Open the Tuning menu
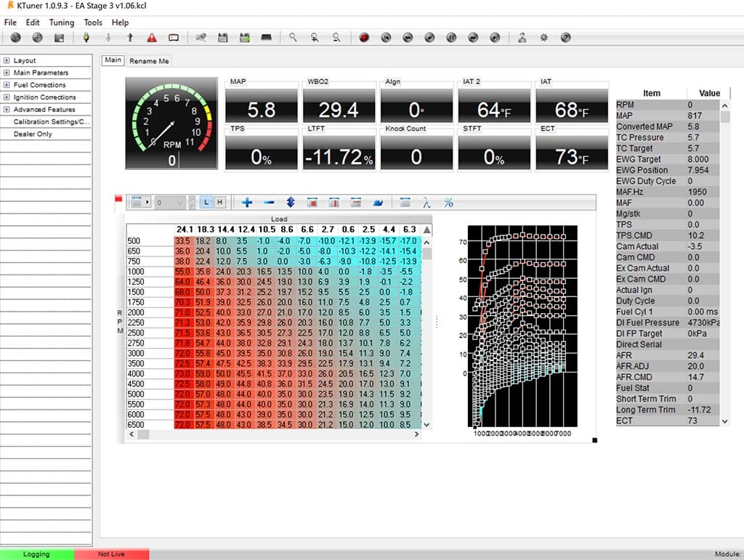The width and height of the screenshot is (744, 560). [61, 23]
